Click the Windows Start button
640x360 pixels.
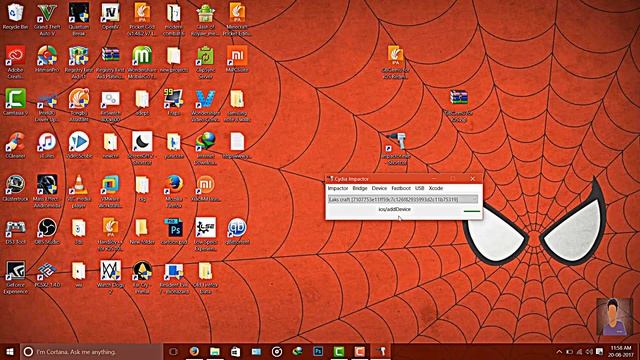point(10,351)
